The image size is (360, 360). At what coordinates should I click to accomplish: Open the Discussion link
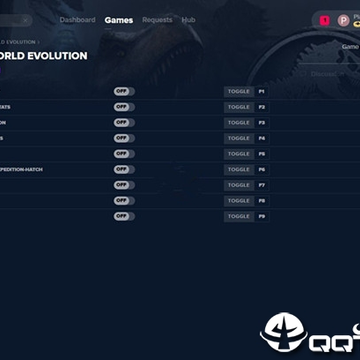[327, 74]
